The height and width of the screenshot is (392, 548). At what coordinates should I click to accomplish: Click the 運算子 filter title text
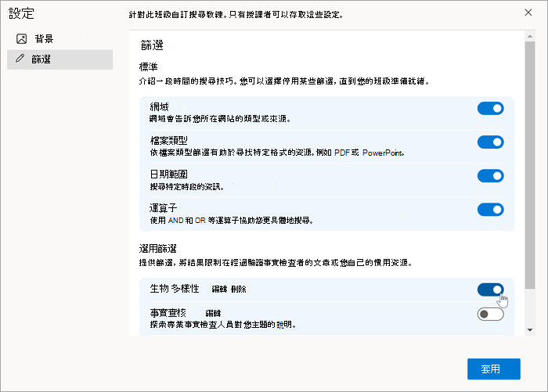click(164, 208)
